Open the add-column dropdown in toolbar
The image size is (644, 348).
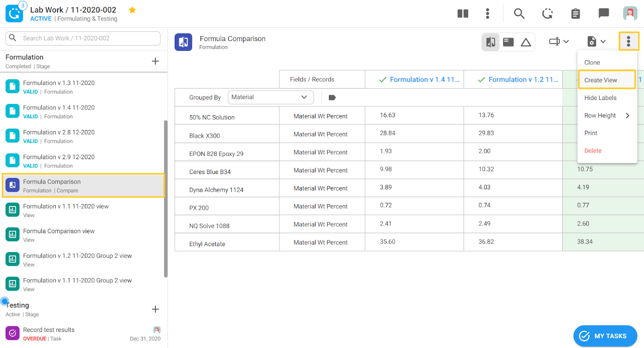pos(559,41)
